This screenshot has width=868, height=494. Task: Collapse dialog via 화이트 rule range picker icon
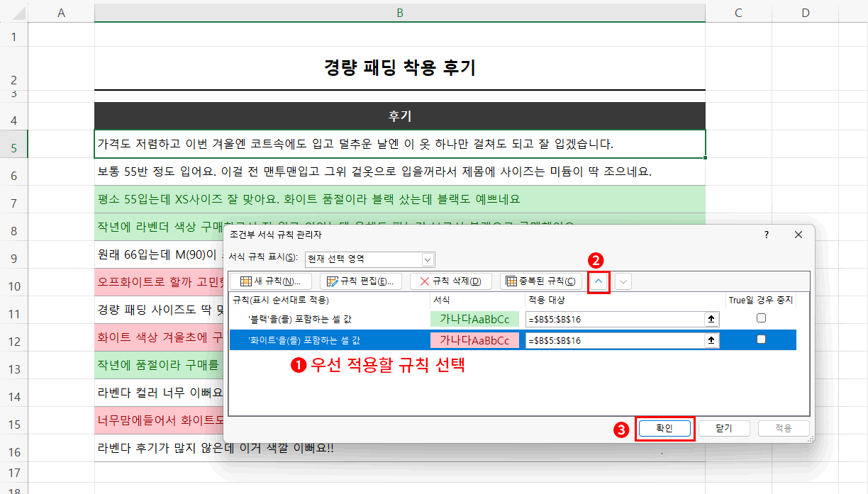tap(711, 340)
